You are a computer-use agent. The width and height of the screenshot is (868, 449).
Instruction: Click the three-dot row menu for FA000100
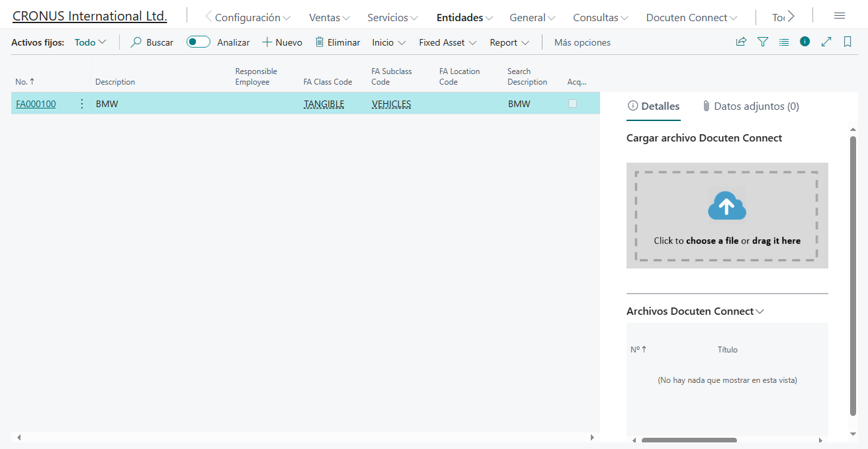pos(82,104)
